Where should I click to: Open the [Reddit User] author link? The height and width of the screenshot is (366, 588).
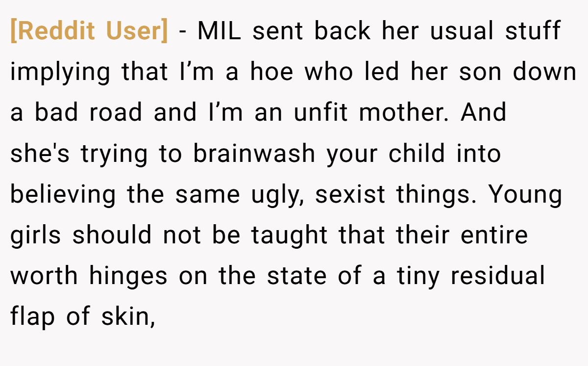(89, 31)
